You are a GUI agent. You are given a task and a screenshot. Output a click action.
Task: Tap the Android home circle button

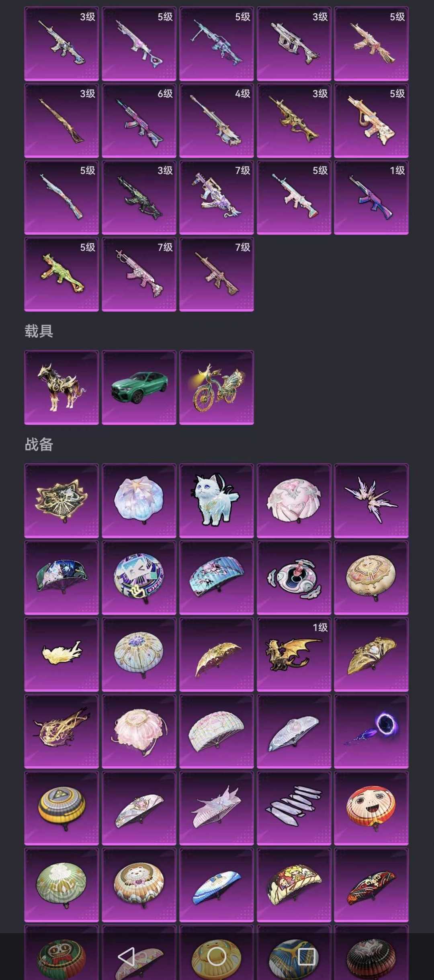(217, 956)
